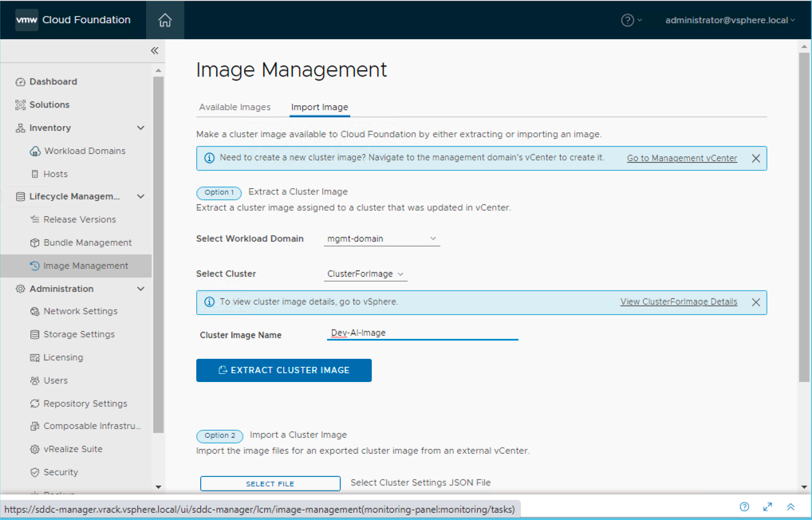Open the Select Cluster dropdown
The width and height of the screenshot is (812, 520).
[x=366, y=274]
